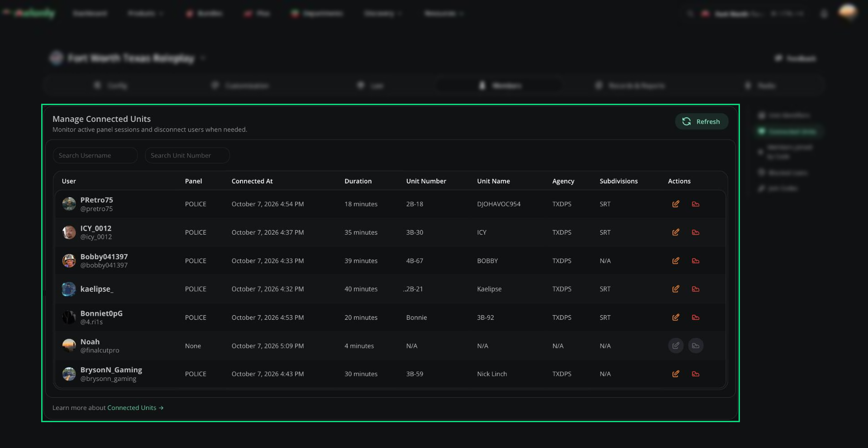The height and width of the screenshot is (448, 868).
Task: Edit the kaelipse_ unit entry
Action: [676, 289]
